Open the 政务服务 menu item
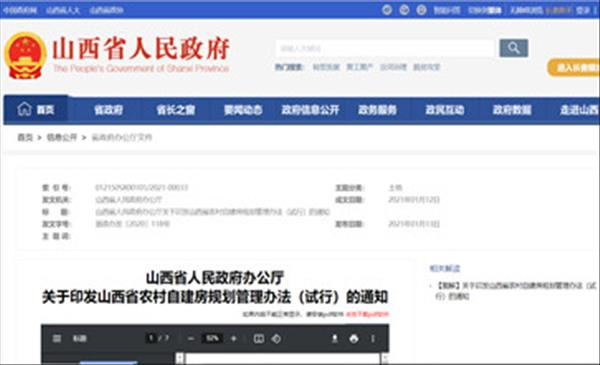The image size is (600, 365). (377, 110)
